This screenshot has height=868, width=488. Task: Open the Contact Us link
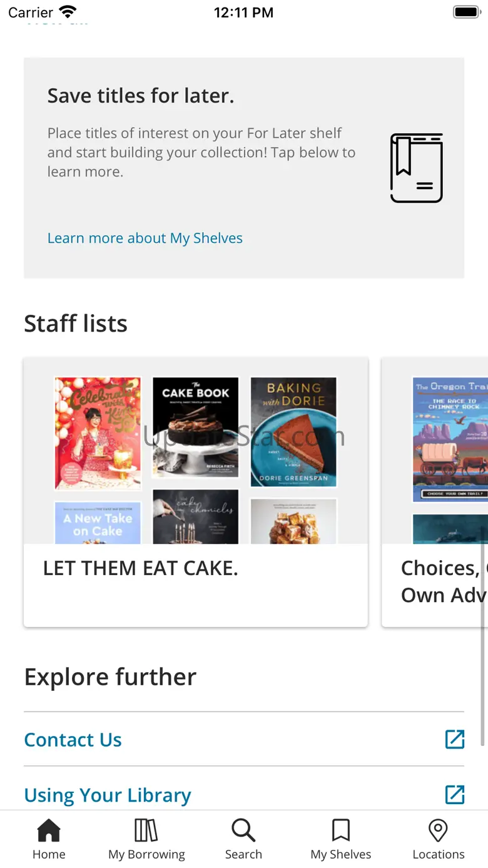(x=73, y=740)
